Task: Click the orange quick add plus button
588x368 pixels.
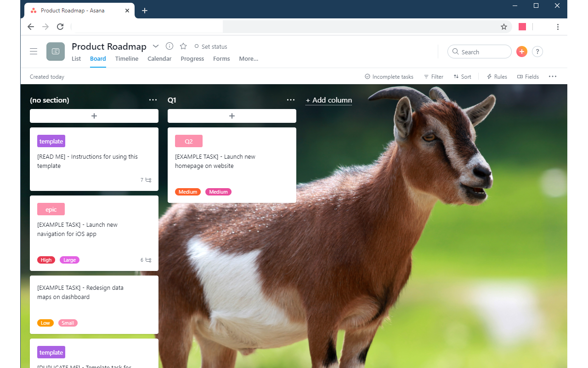Action: [521, 52]
